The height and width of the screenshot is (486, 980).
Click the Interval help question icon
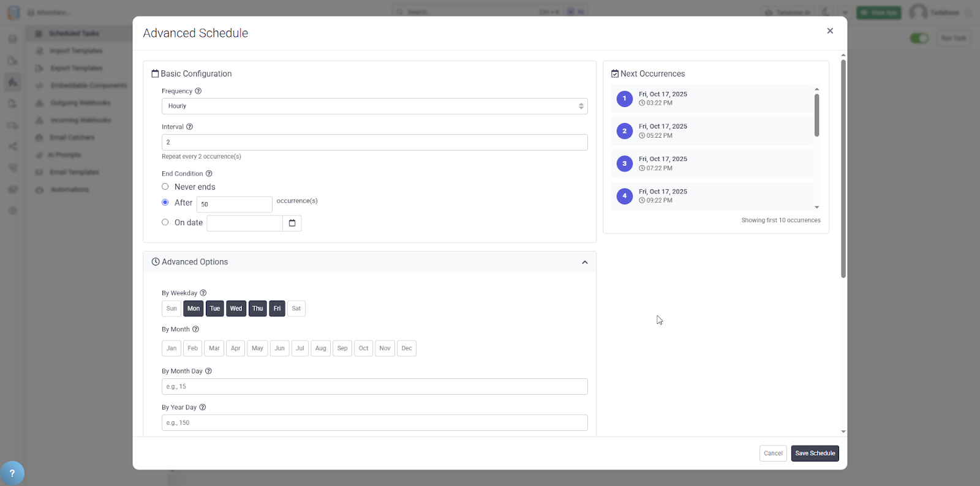tap(189, 127)
